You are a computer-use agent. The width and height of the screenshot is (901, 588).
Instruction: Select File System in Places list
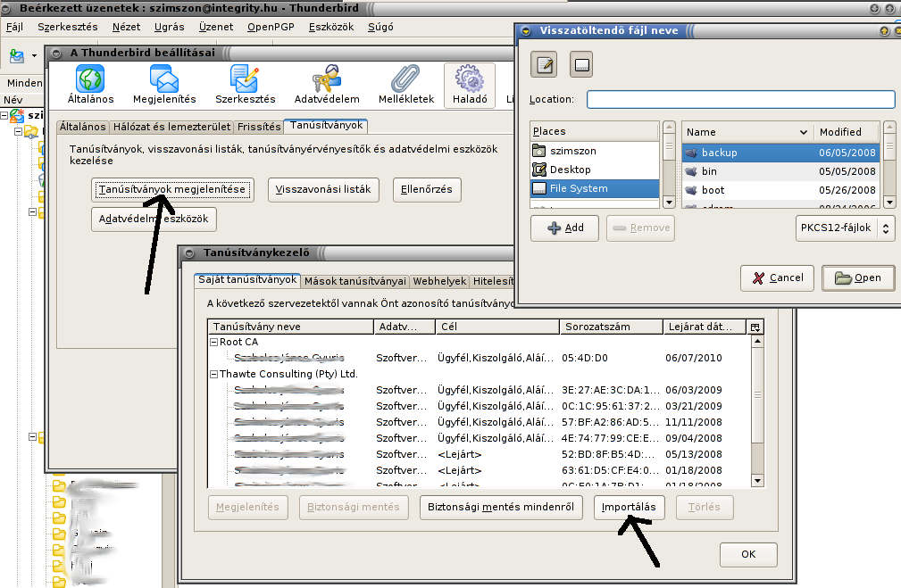[x=594, y=188]
